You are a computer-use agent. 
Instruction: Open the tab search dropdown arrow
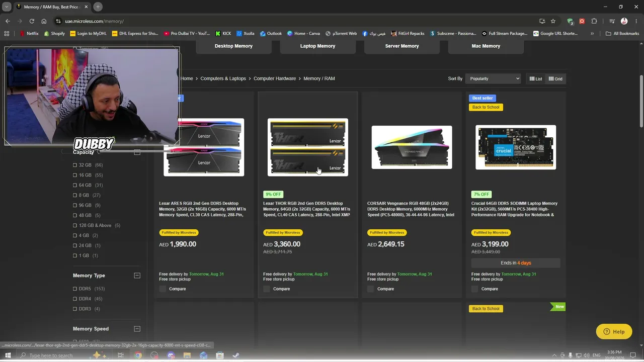coord(7,7)
